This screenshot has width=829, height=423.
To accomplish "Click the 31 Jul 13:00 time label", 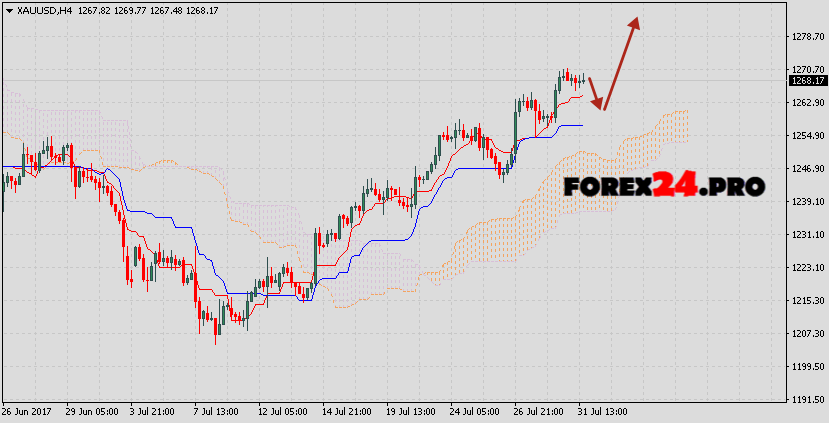I will (x=602, y=412).
